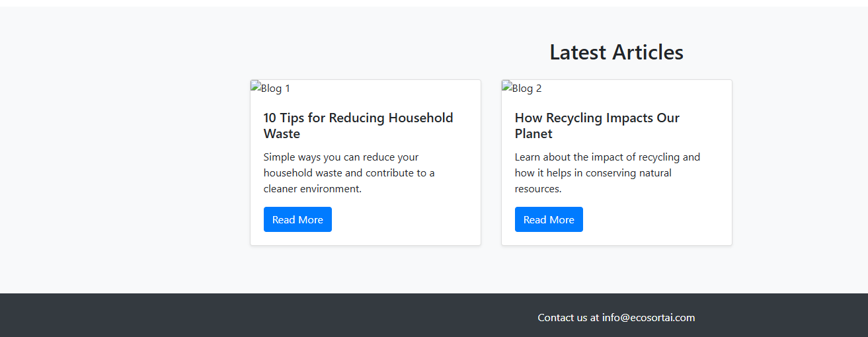
Task: Click the recycling card description text
Action: 608,172
